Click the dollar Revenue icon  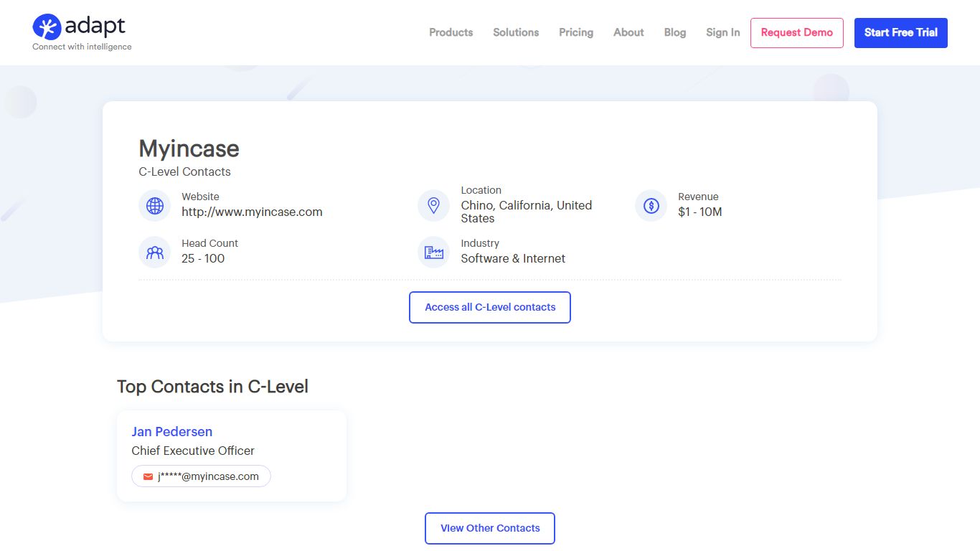pos(651,206)
